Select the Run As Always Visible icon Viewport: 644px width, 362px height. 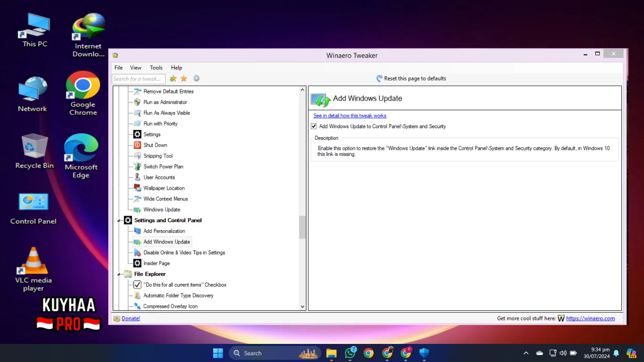pos(137,113)
